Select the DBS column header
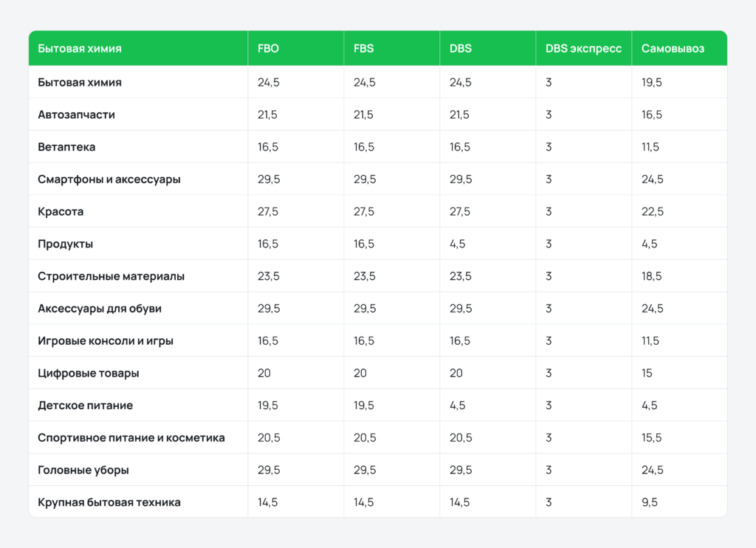The image size is (756, 548). coord(460,49)
